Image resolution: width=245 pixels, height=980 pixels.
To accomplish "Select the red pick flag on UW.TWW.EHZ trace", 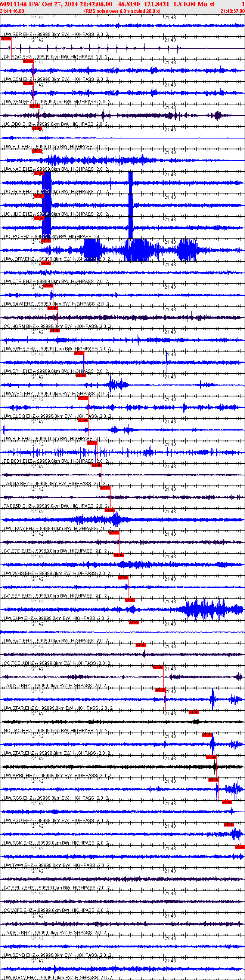I will coord(239,847).
